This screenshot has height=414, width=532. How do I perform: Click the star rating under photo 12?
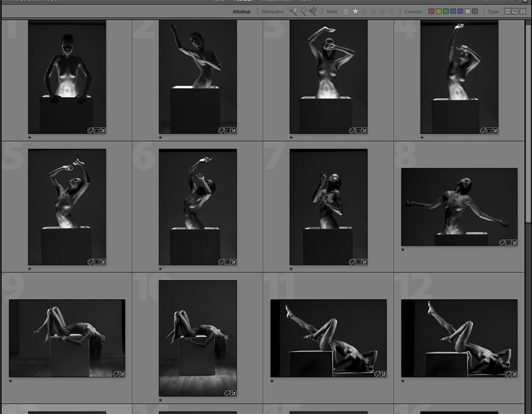coord(403,381)
